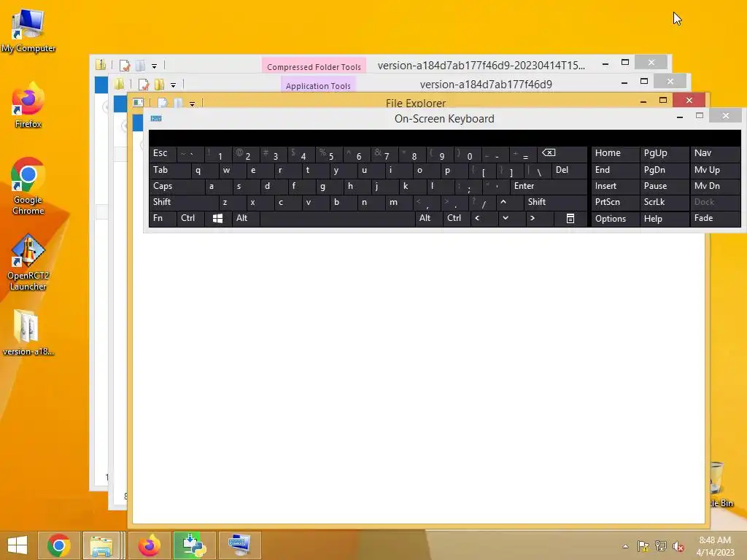
Task: Click the Mv Up key
Action: pyautogui.click(x=715, y=170)
